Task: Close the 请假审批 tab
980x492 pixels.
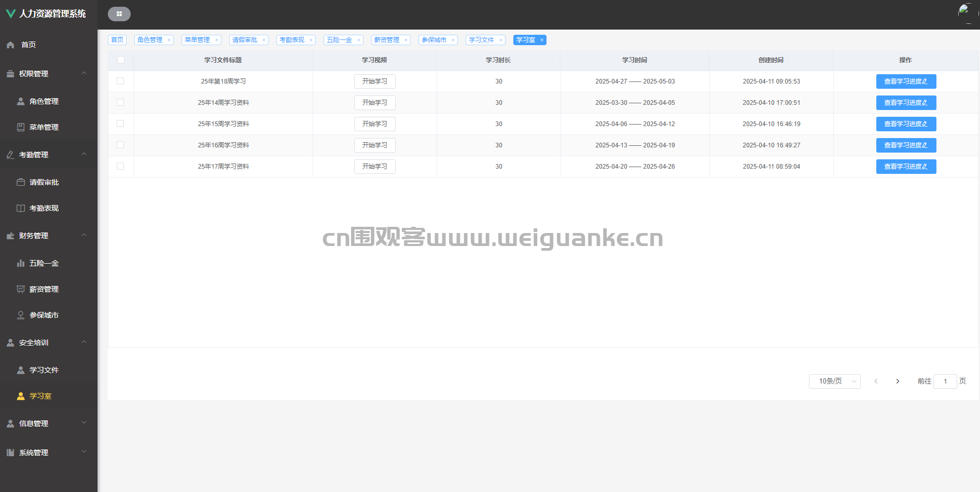Action: point(264,40)
